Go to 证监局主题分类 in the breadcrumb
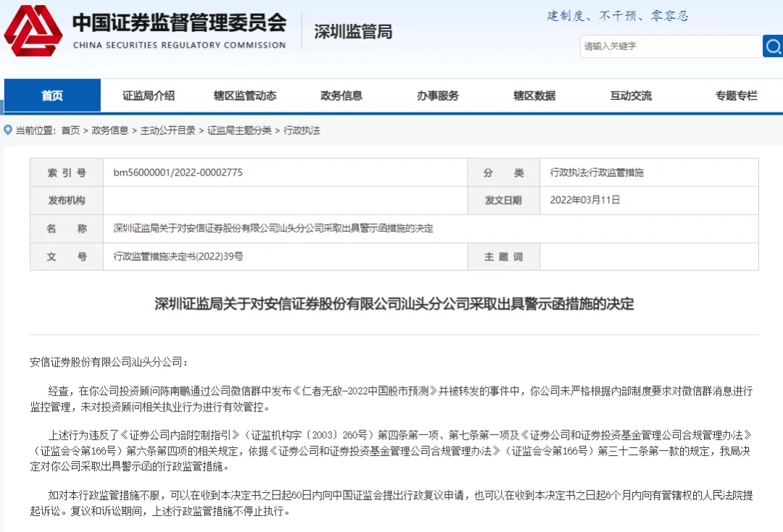Viewport: 783px width, 532px height. coord(239,130)
